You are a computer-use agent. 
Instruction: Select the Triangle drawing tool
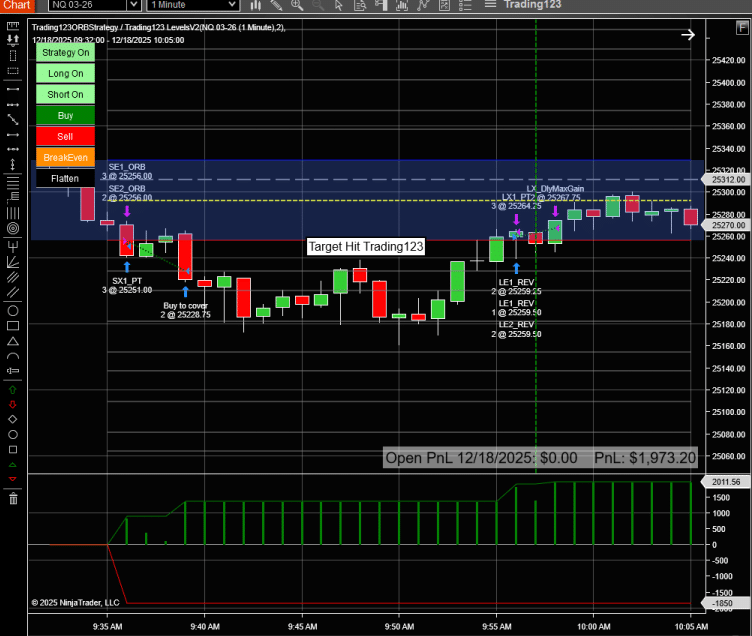click(x=13, y=341)
